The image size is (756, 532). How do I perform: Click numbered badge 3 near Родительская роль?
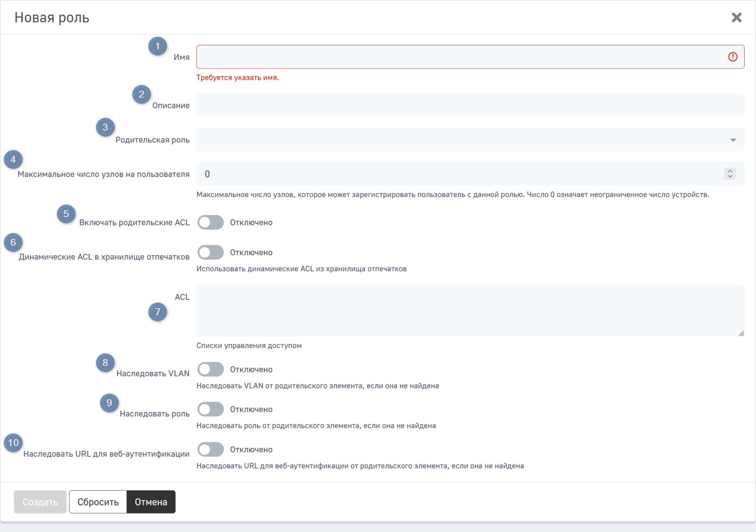(105, 127)
